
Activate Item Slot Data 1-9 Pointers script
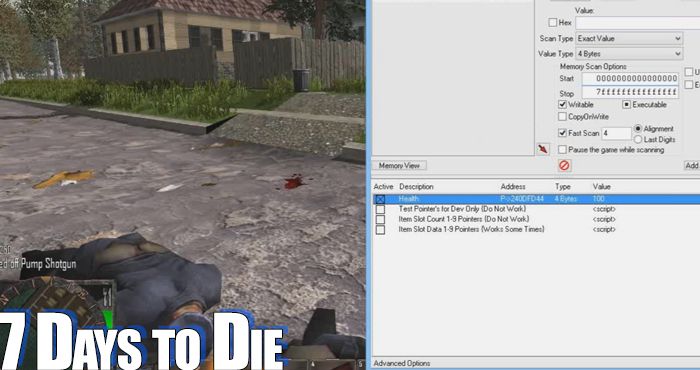click(x=380, y=229)
